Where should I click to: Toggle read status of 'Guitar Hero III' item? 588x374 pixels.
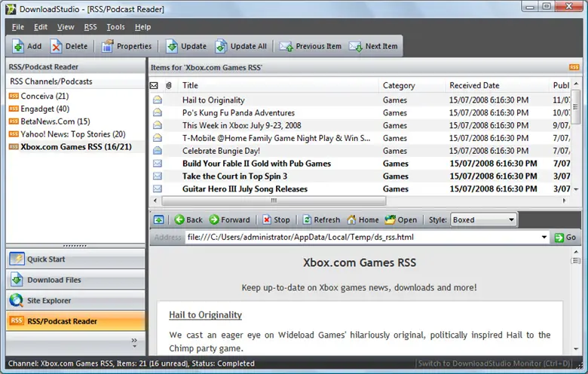coord(157,189)
